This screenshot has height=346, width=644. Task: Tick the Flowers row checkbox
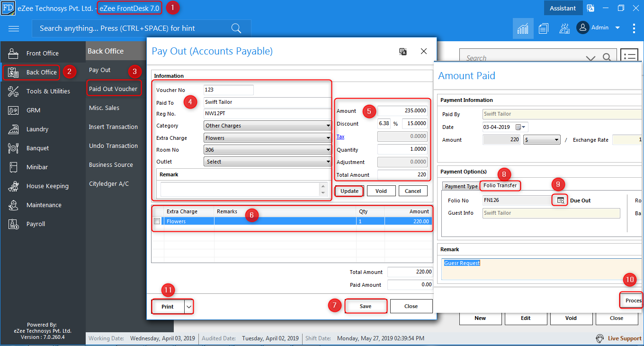(157, 221)
